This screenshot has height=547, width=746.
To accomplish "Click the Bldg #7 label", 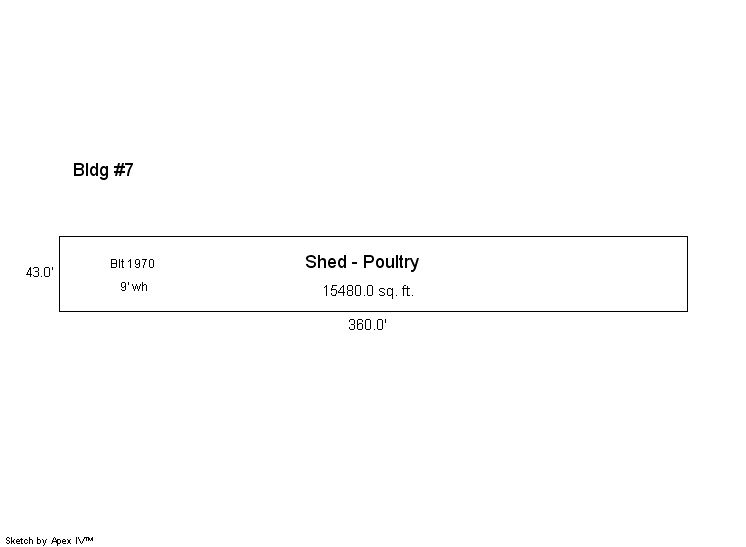I will pos(103,170).
